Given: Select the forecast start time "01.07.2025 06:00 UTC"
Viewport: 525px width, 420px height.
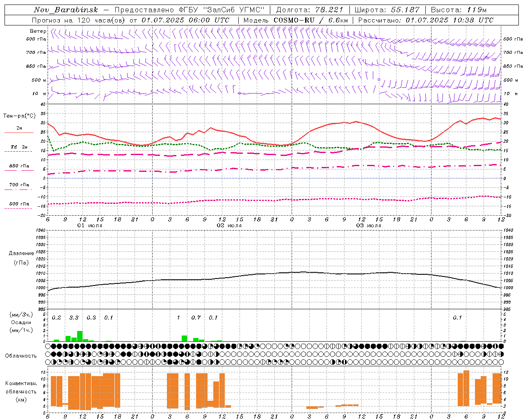Looking at the screenshot, I should tap(185, 20).
